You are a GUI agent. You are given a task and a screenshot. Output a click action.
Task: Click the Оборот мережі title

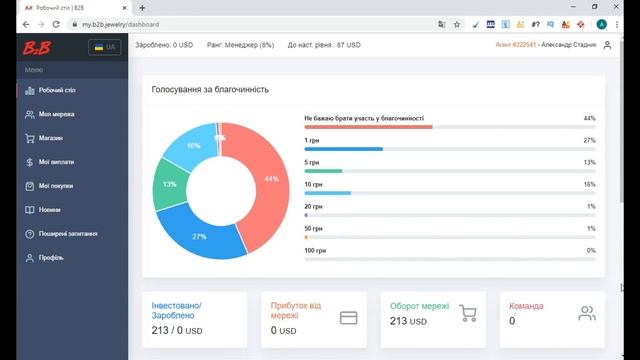(x=419, y=306)
